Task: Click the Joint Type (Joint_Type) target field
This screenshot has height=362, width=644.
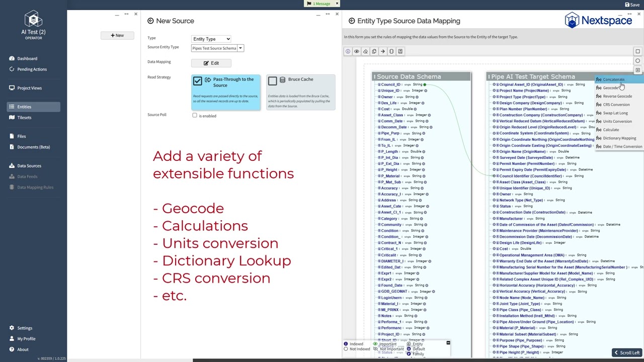Action: (x=520, y=304)
